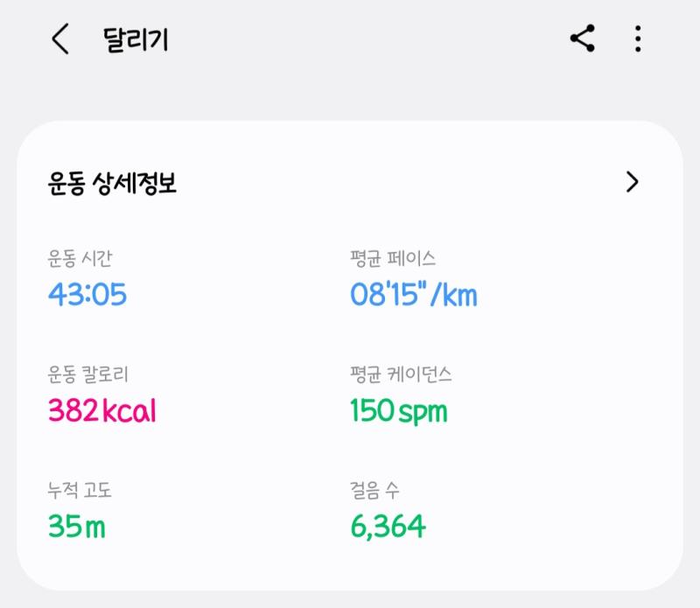700x608 pixels.
Task: Open the three-dot more options menu
Action: click(638, 38)
